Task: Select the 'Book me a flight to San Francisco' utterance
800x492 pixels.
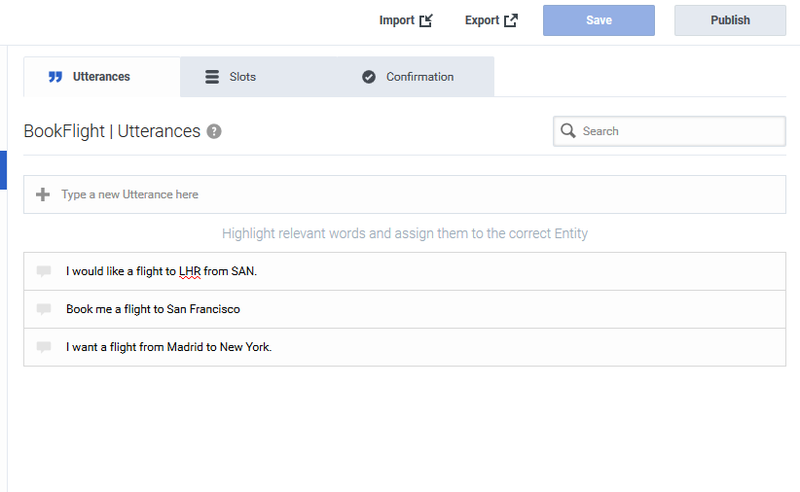Action: [x=153, y=309]
